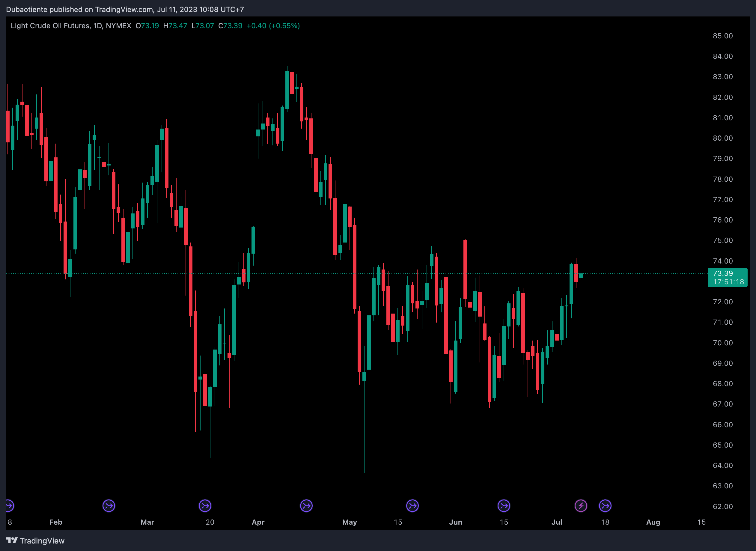Image resolution: width=756 pixels, height=551 pixels.
Task: Click the Aug label on the time axis
Action: point(653,522)
